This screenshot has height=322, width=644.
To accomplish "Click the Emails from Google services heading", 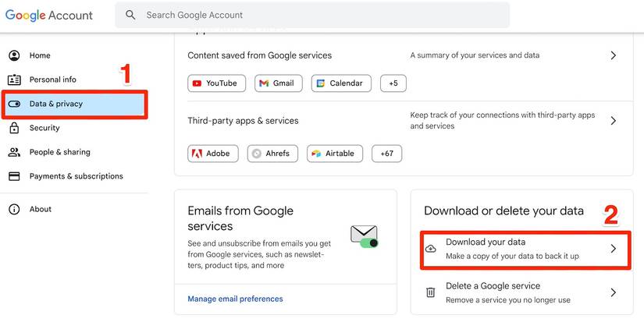I will [240, 218].
